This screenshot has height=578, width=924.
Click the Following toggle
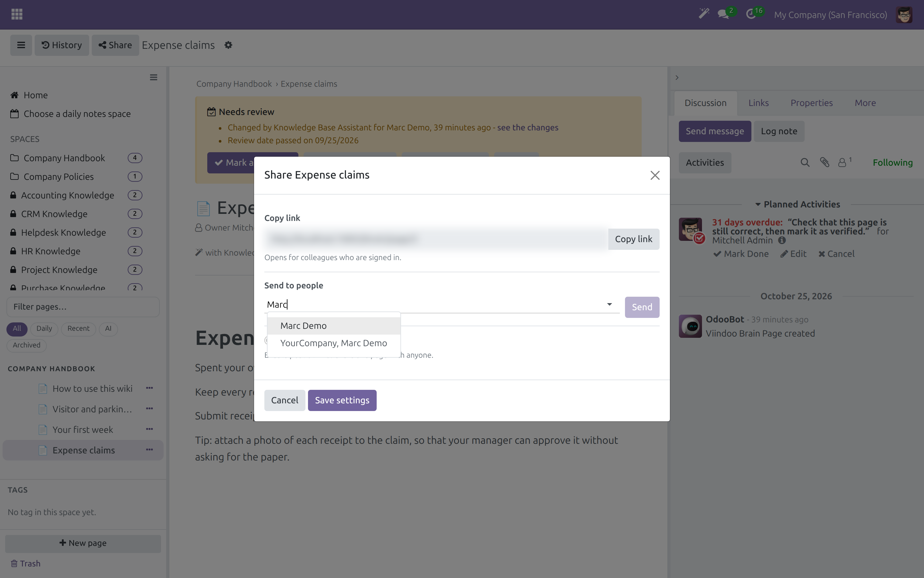tap(892, 163)
